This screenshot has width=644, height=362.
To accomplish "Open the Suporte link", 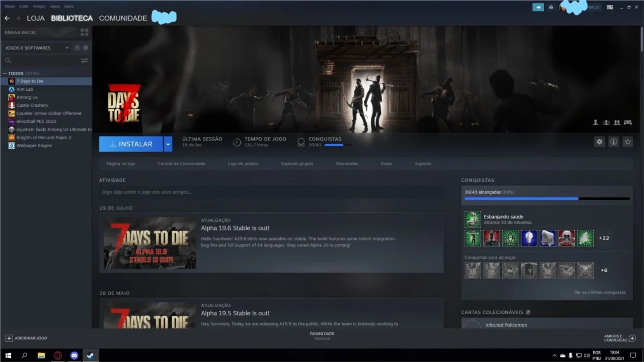I will (x=423, y=164).
